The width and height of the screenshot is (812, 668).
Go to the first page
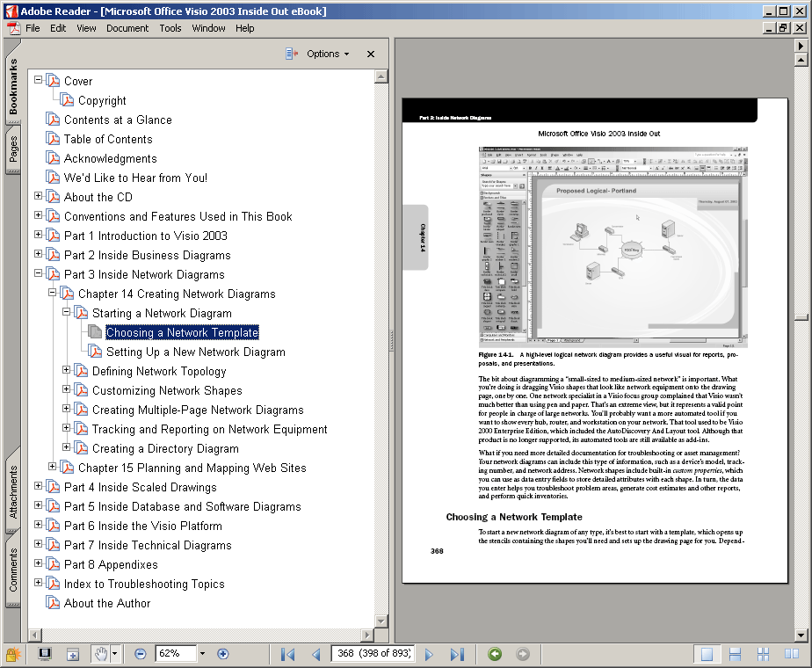(x=288, y=655)
